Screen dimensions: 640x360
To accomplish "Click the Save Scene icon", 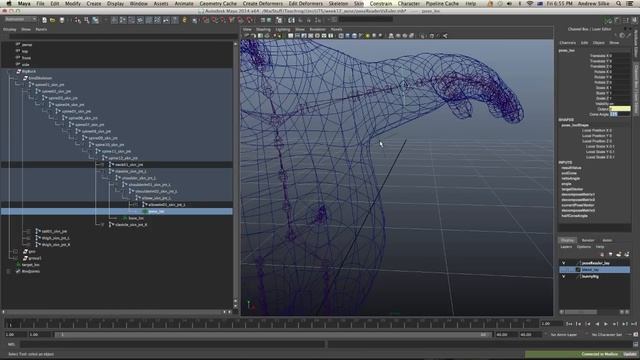I will point(62,20).
